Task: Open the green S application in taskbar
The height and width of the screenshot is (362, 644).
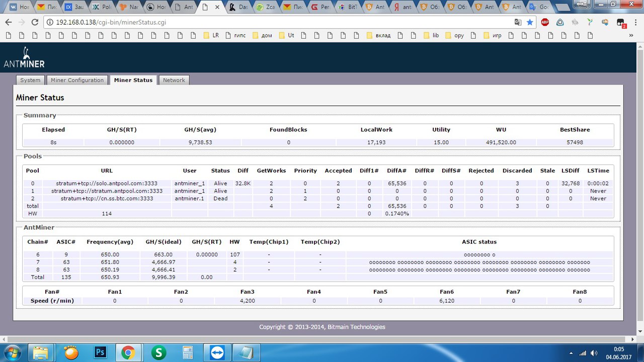Action: pyautogui.click(x=159, y=352)
